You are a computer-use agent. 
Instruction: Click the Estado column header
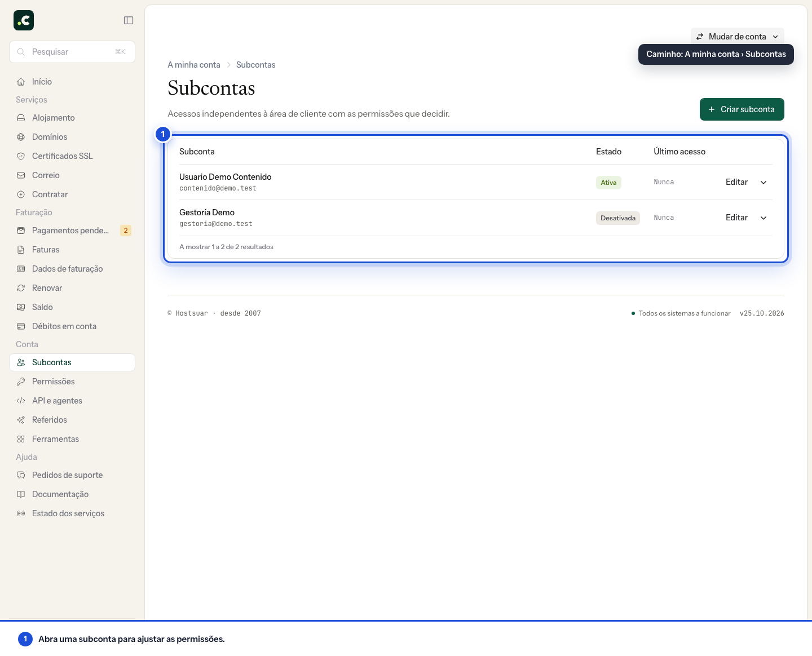coord(608,152)
